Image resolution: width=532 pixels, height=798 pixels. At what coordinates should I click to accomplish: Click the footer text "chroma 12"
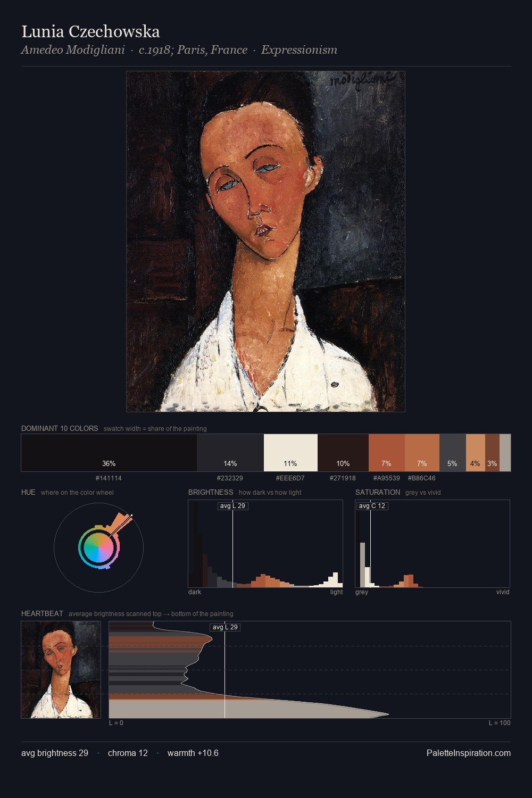(x=128, y=753)
